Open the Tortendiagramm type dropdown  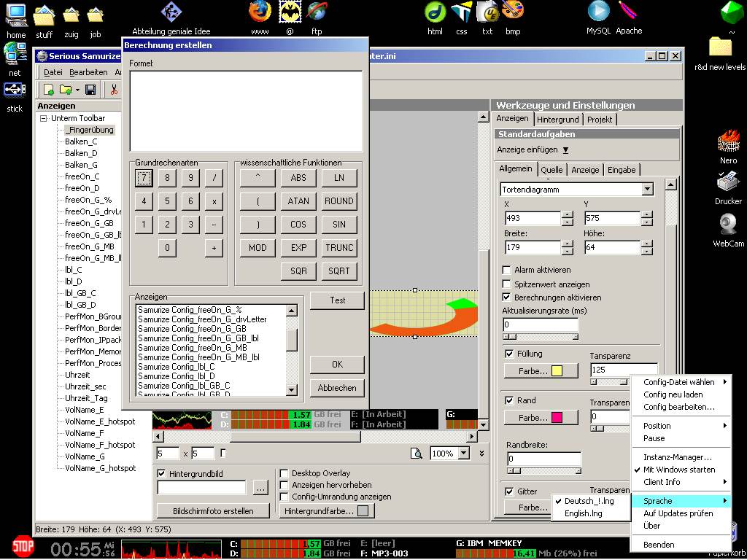(647, 190)
